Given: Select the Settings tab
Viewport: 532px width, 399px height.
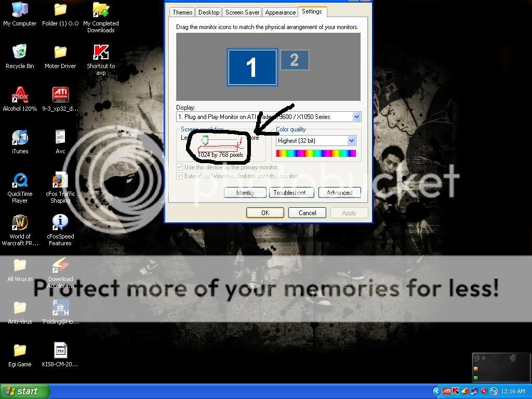Looking at the screenshot, I should (312, 11).
